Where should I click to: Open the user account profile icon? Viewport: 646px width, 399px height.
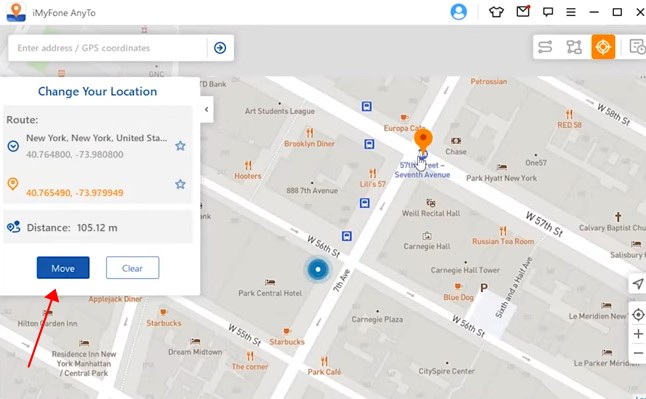click(x=459, y=12)
